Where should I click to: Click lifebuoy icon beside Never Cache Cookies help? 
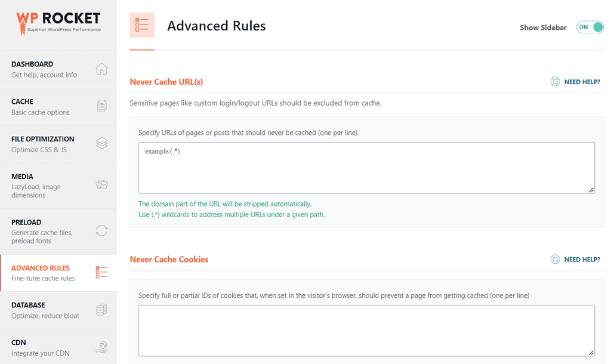pos(556,259)
